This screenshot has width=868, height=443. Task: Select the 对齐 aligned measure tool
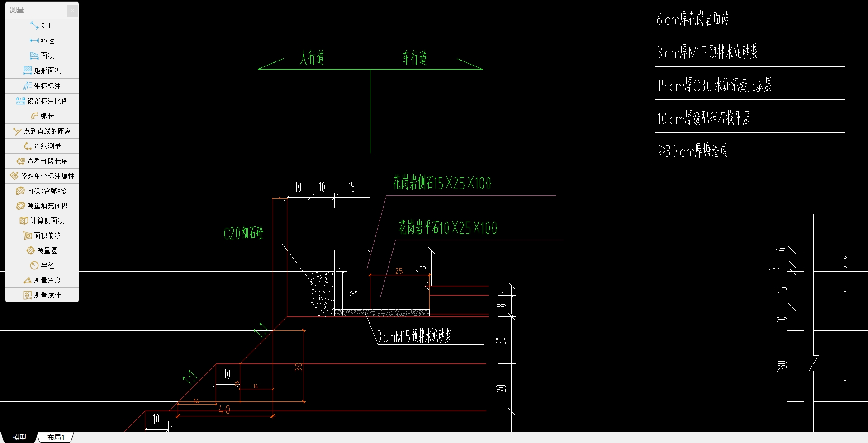point(42,26)
